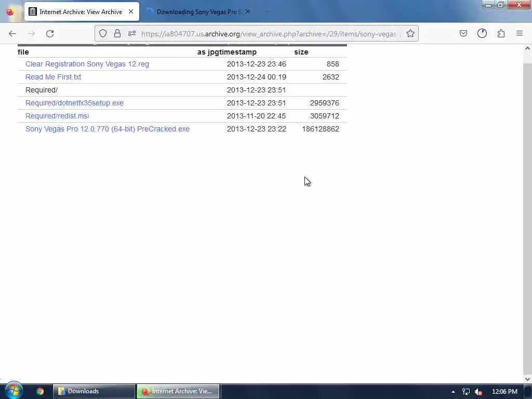Open Clear Registration Sony Vegas 12.reg
This screenshot has height=399, width=532.
[87, 64]
